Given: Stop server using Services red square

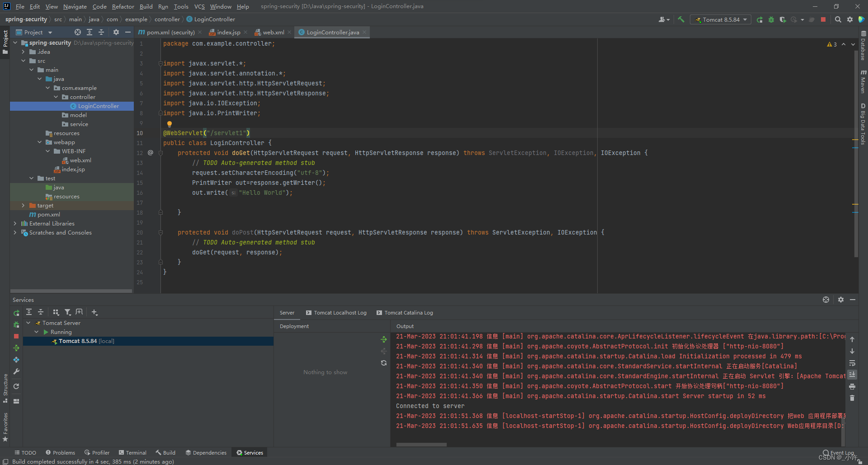Looking at the screenshot, I should click(x=16, y=336).
